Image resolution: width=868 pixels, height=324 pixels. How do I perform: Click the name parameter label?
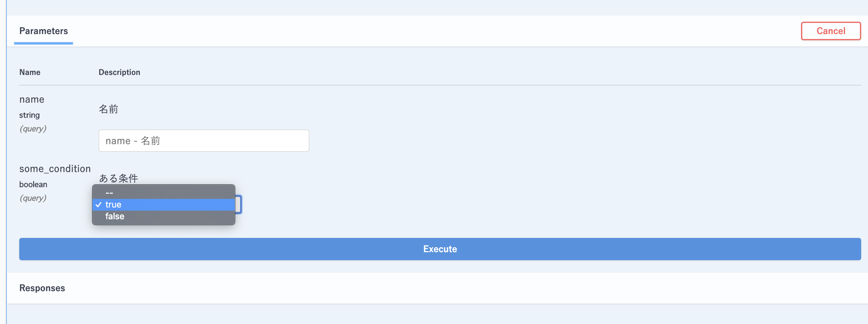coord(32,99)
